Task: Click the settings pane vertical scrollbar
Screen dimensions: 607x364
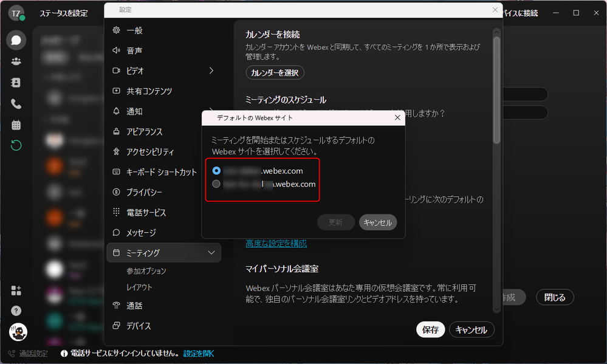Action: coord(496,90)
